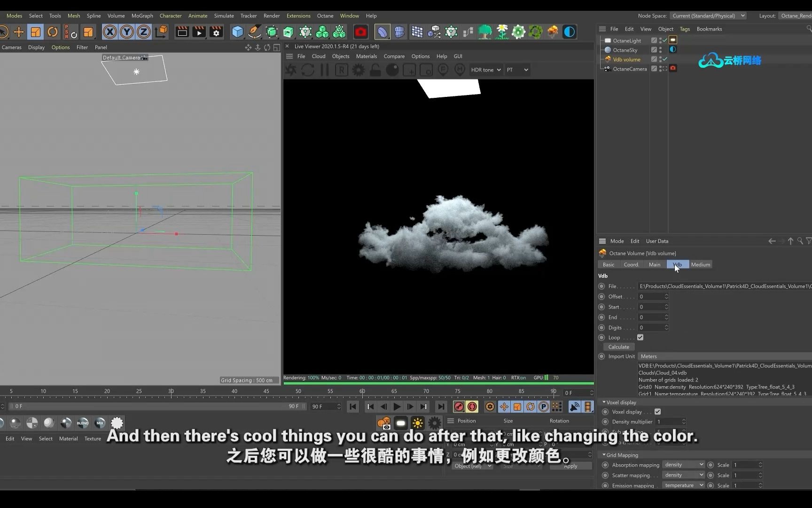The width and height of the screenshot is (812, 508).
Task: Select the Move tool in top toolbar
Action: (x=19, y=32)
